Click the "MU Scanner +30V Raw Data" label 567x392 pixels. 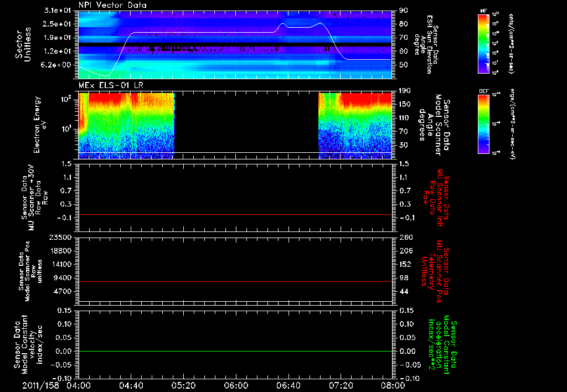tap(34, 198)
